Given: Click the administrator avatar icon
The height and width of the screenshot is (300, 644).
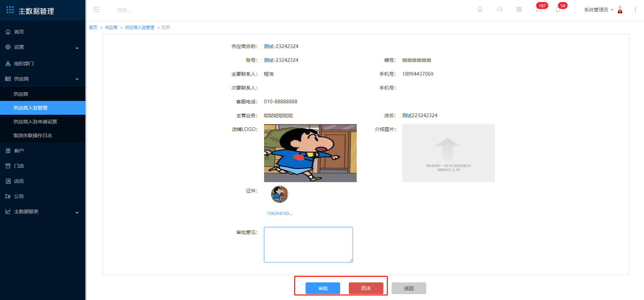Looking at the screenshot, I should pyautogui.click(x=620, y=10).
